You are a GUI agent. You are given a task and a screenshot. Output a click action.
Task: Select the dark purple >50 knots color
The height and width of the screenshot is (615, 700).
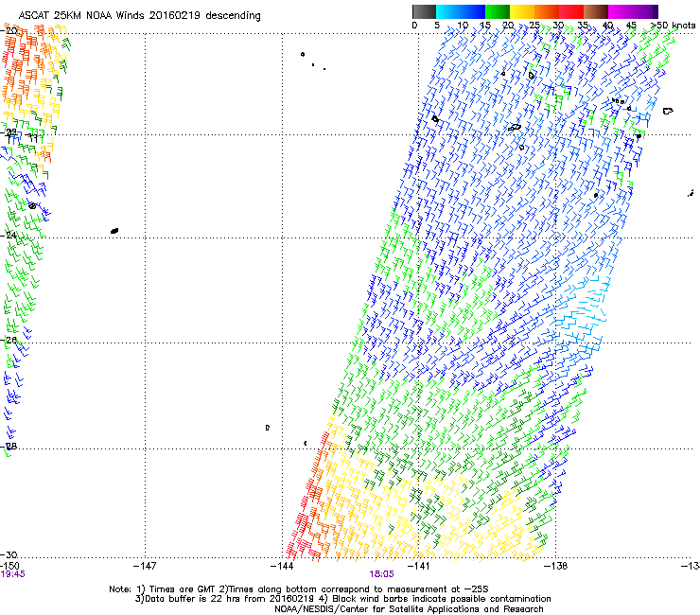[x=656, y=11]
